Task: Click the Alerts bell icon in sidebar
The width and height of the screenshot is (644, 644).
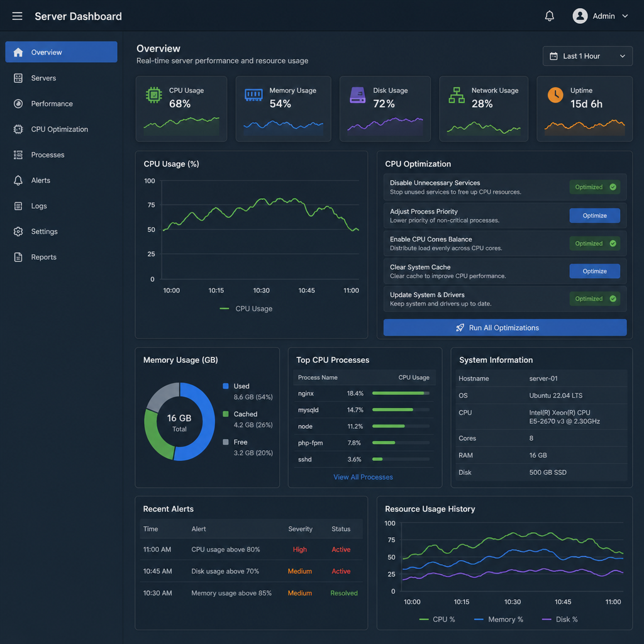Action: (18, 180)
